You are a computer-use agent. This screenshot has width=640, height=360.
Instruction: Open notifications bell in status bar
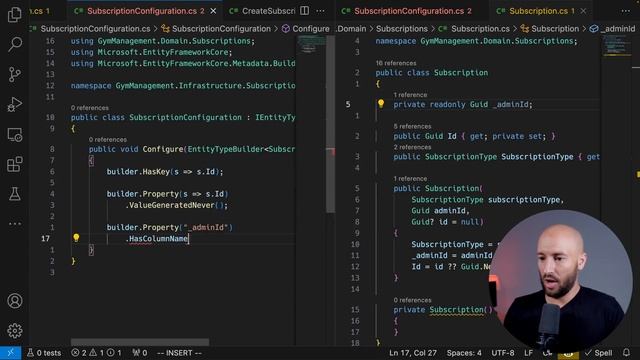point(627,353)
